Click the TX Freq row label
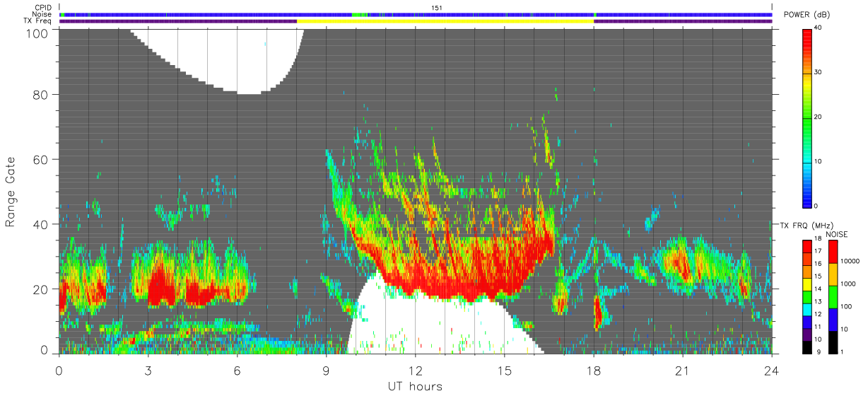 38,21
